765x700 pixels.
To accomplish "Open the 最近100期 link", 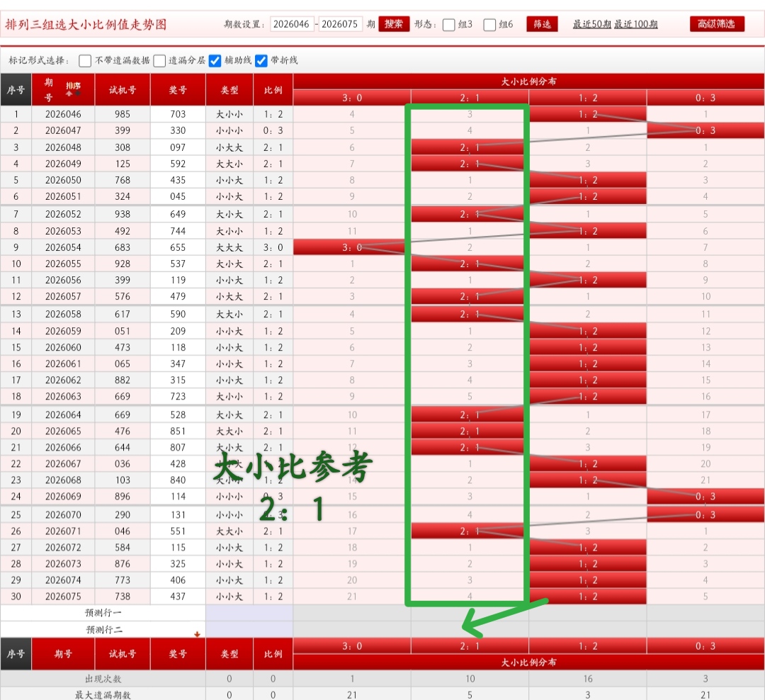I will click(635, 23).
